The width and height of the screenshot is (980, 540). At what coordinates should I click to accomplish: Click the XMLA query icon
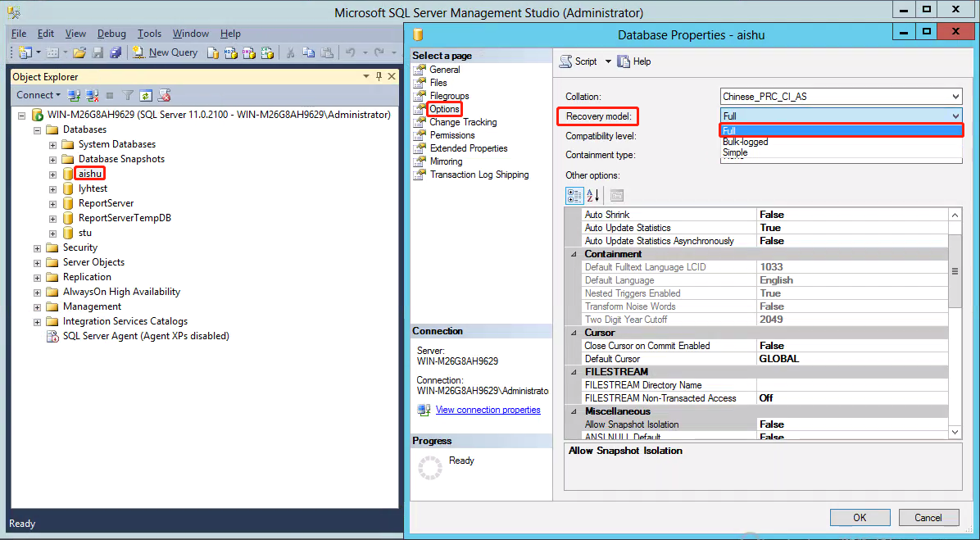(x=267, y=52)
